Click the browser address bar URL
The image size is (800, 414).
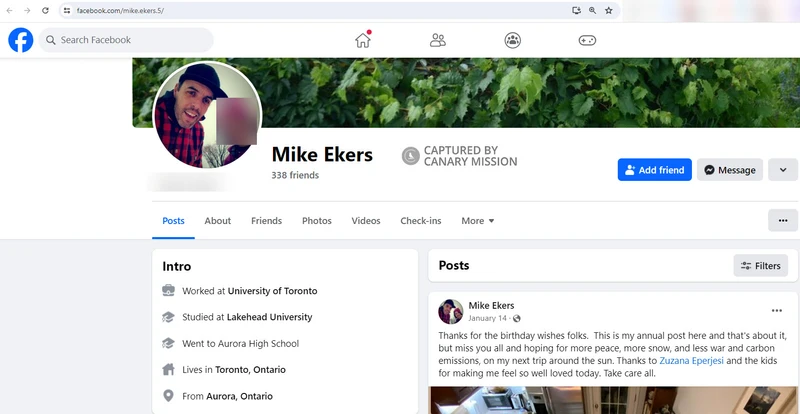point(120,11)
